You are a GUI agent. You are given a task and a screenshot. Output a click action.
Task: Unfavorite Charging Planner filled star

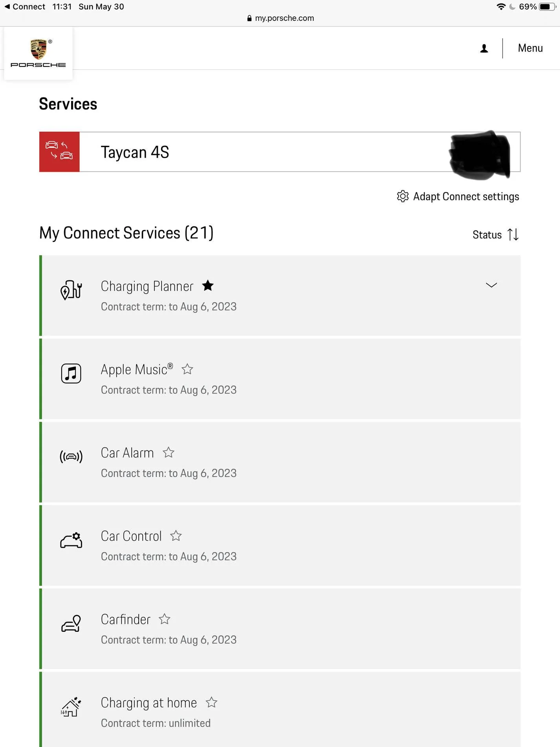(208, 285)
